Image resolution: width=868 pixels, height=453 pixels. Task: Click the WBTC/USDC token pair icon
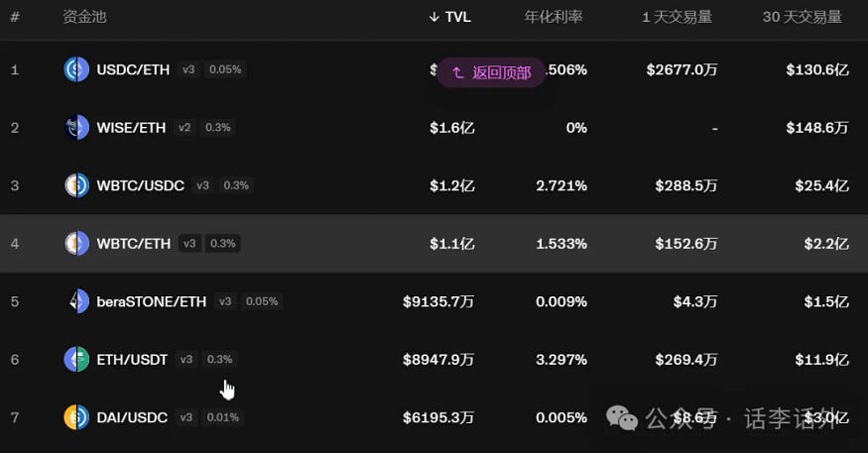tap(76, 185)
